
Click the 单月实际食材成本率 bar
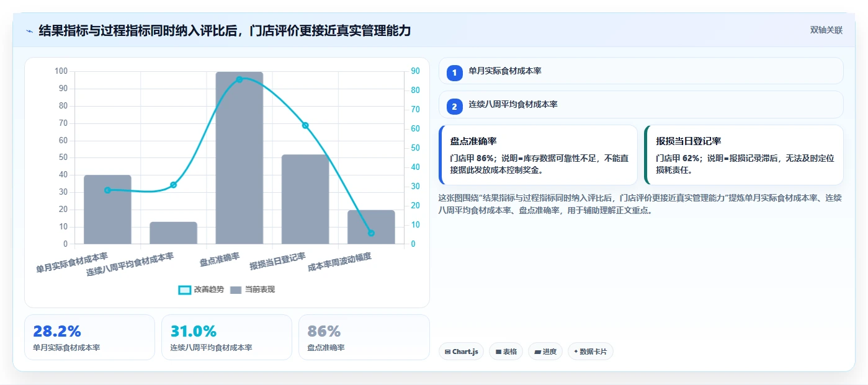coord(107,210)
